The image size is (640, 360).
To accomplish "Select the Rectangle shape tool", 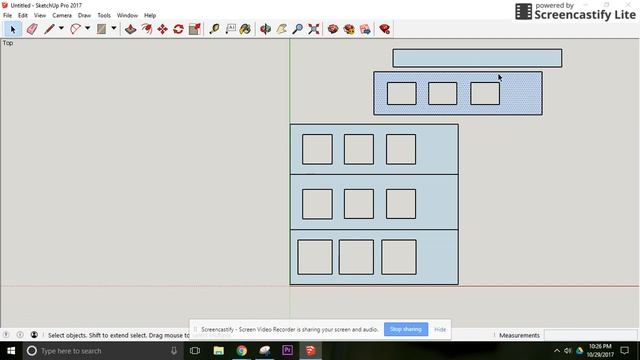I will pos(101,29).
